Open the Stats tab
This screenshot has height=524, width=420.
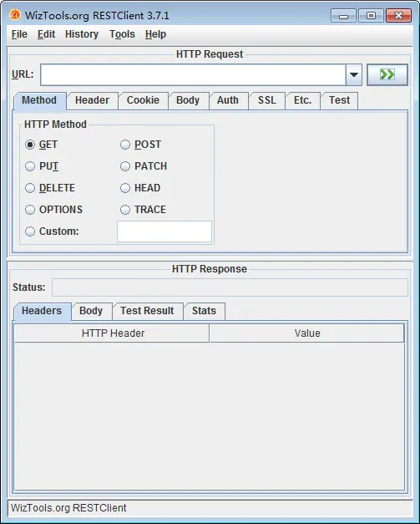pyautogui.click(x=204, y=311)
